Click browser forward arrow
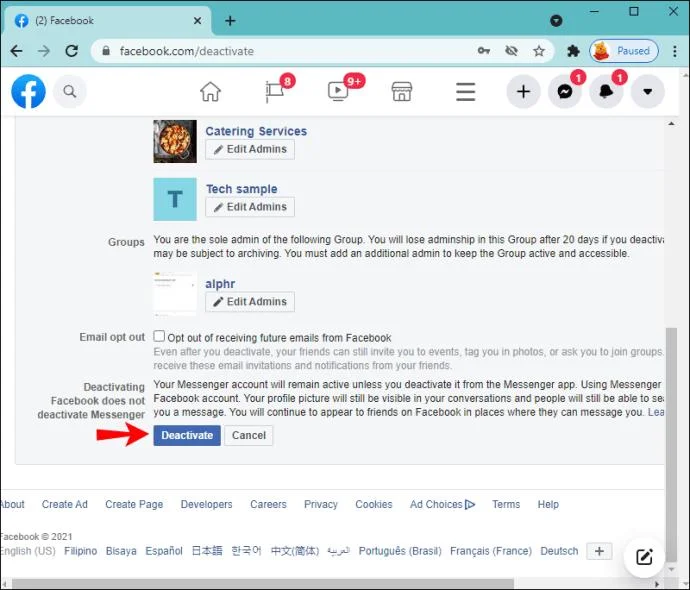 coord(44,51)
